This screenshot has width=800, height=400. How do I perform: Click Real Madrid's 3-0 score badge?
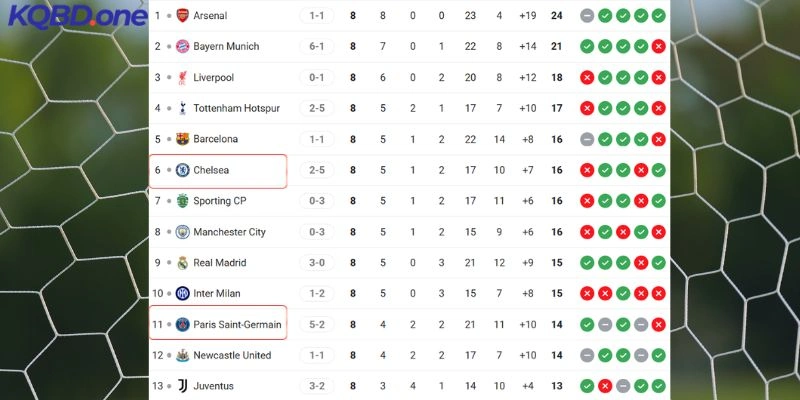[316, 263]
